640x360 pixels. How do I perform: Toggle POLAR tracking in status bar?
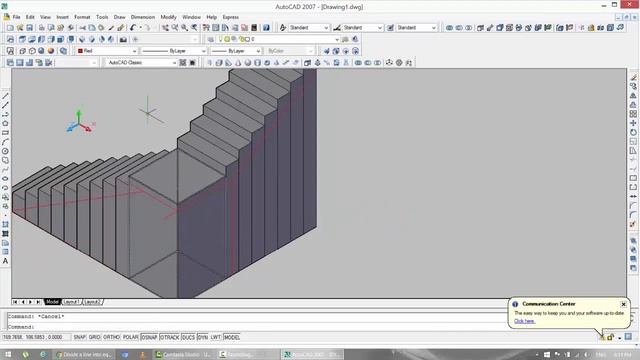pyautogui.click(x=131, y=337)
